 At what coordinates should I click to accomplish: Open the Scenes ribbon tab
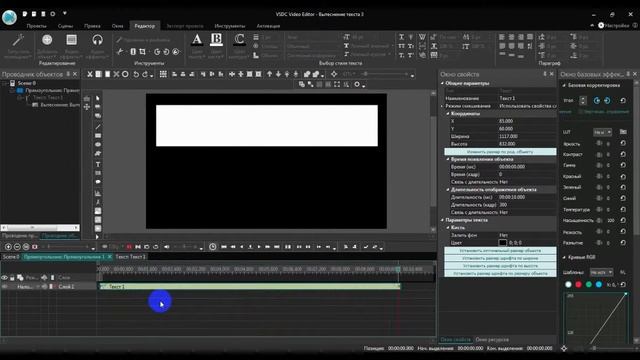coord(65,26)
